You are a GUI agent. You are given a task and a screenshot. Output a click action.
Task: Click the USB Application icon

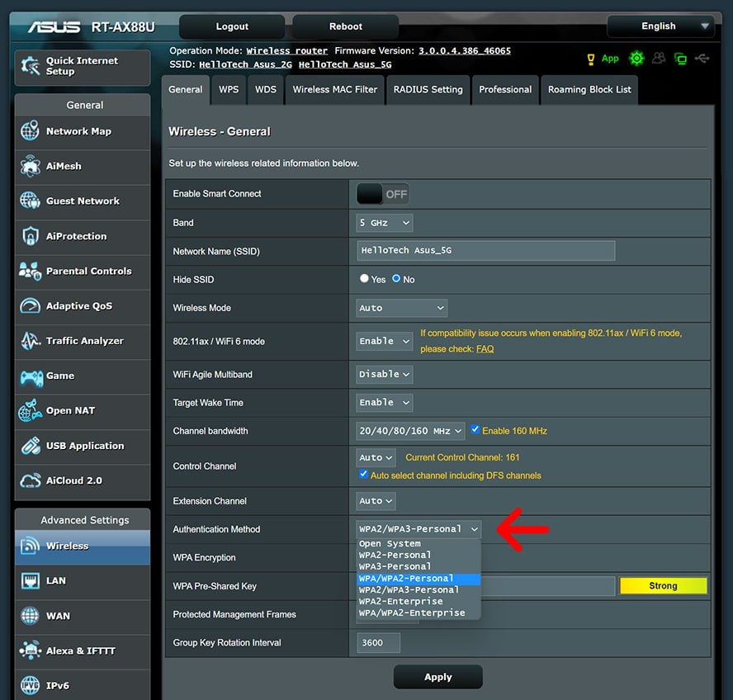pyautogui.click(x=30, y=446)
